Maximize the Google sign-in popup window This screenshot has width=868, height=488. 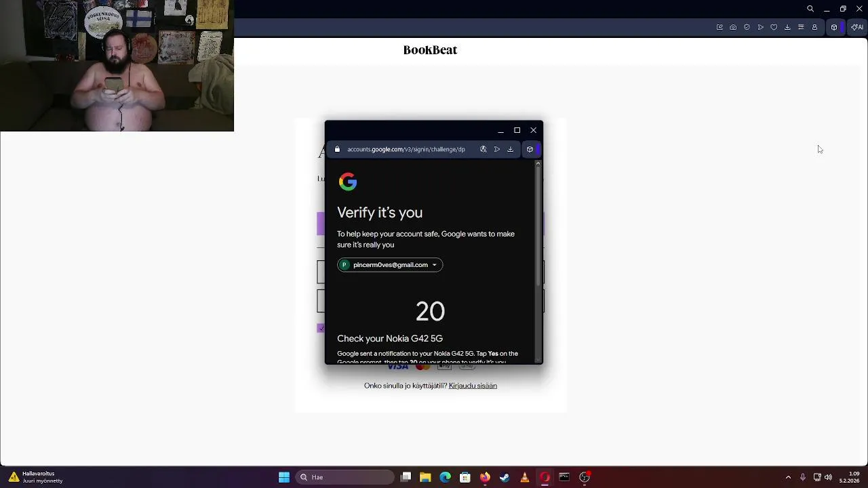[517, 130]
